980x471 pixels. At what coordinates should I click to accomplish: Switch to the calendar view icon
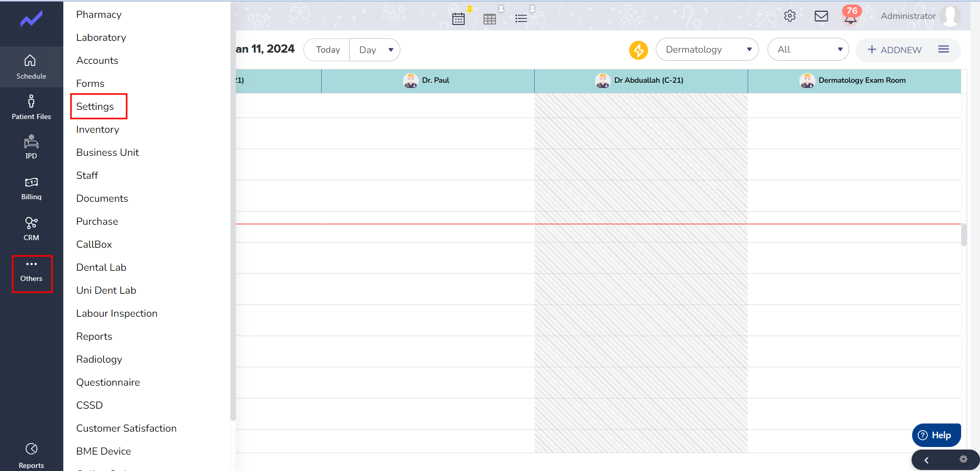459,19
